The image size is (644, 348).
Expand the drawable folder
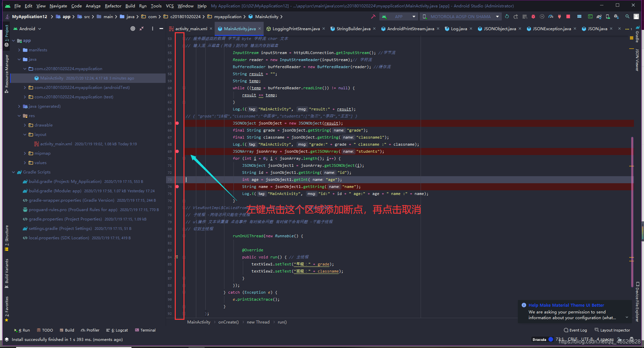pyautogui.click(x=25, y=125)
